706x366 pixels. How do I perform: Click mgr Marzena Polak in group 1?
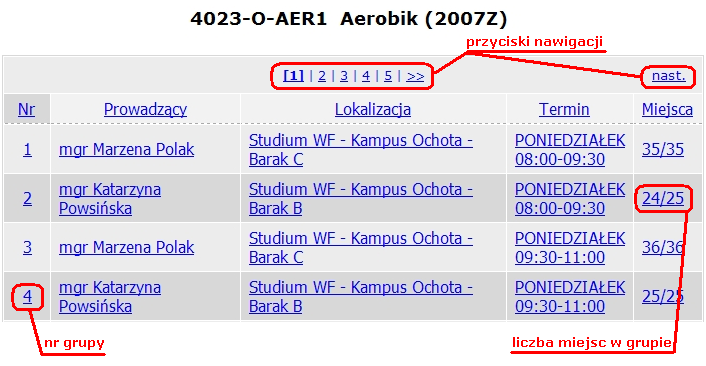point(127,149)
